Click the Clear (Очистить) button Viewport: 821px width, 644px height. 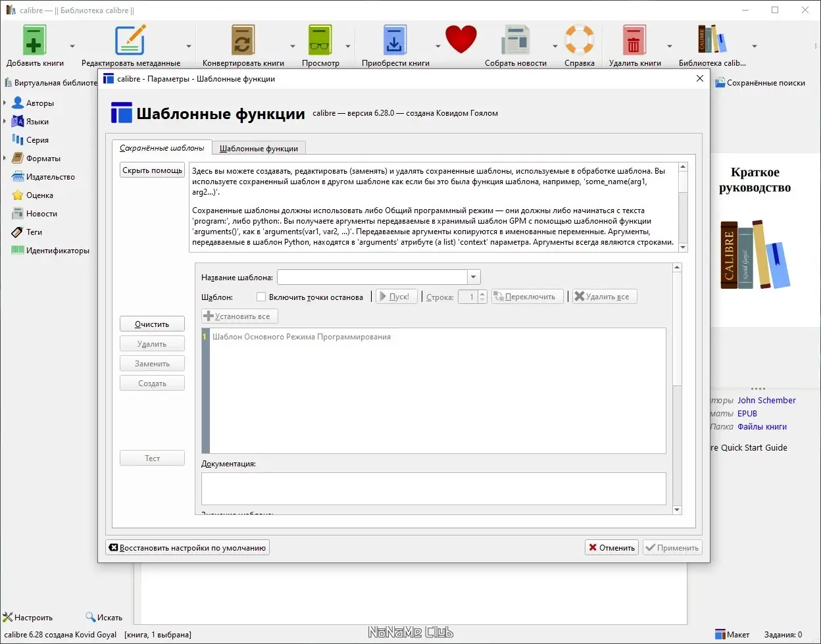coord(152,324)
